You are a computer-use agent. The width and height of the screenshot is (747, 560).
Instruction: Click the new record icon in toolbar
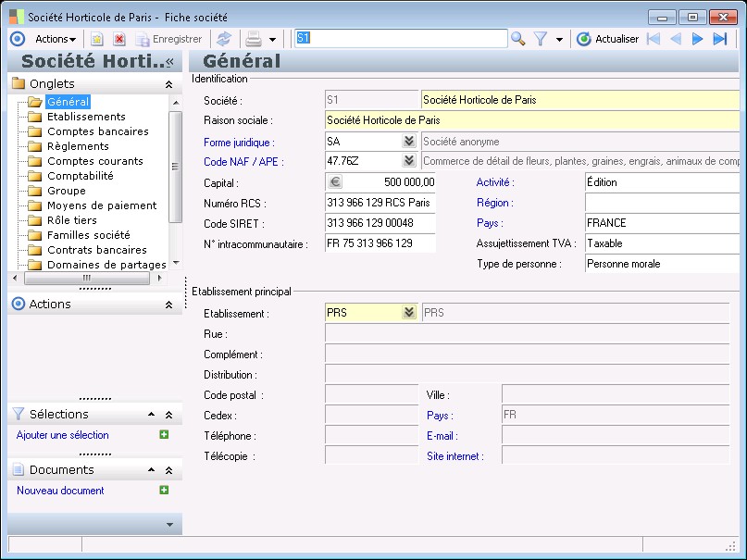pos(97,39)
